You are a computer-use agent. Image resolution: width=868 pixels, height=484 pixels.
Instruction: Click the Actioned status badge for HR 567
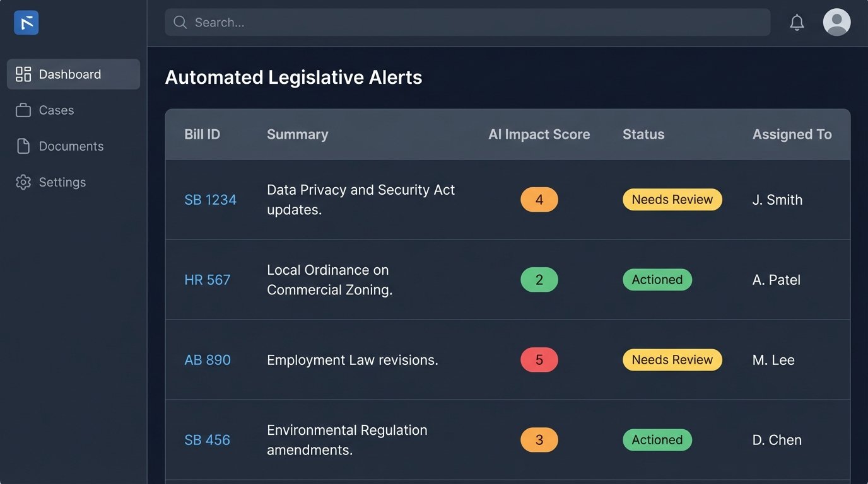pyautogui.click(x=657, y=279)
